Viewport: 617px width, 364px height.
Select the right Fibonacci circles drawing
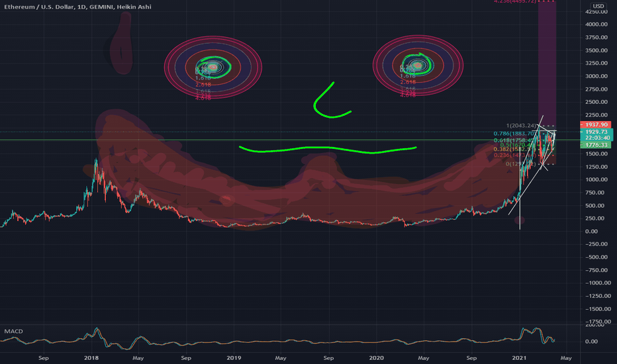[418, 66]
